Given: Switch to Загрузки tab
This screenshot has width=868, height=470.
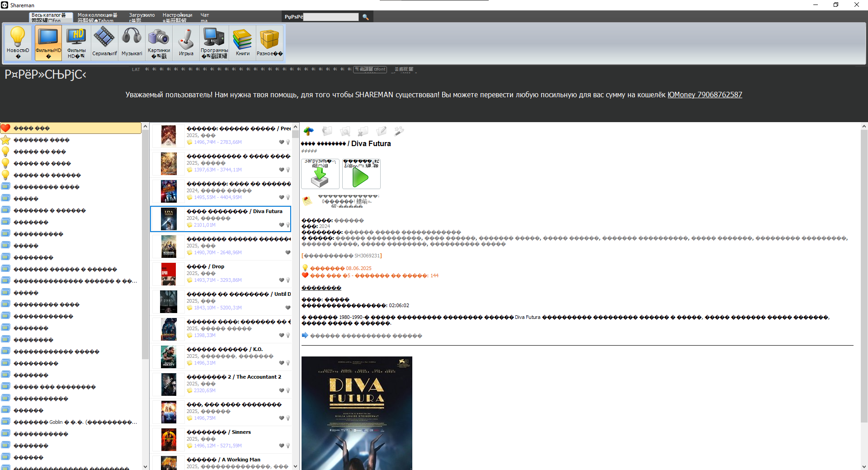Looking at the screenshot, I should coord(142,17).
